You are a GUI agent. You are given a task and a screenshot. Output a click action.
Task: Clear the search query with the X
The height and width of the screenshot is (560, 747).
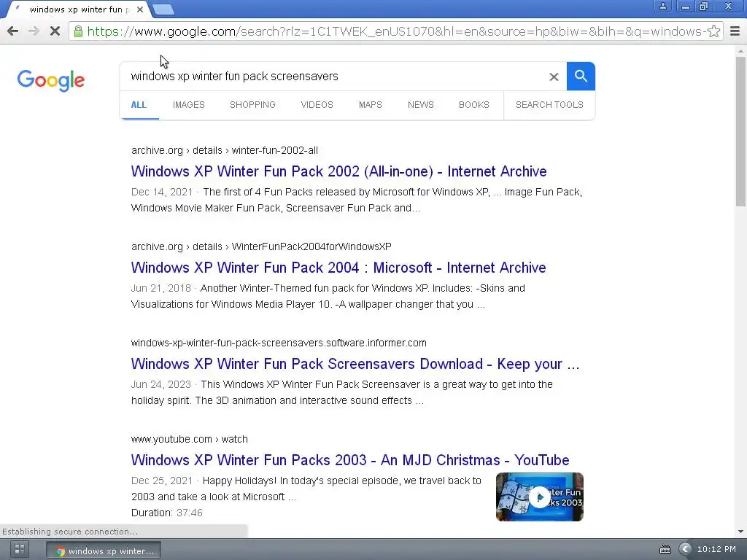(x=554, y=77)
